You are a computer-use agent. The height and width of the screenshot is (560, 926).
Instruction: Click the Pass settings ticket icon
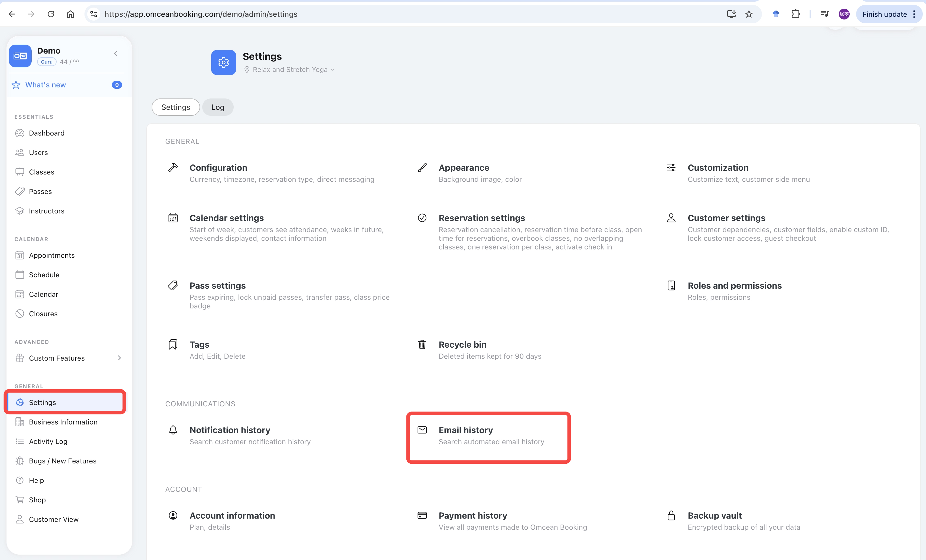point(173,285)
